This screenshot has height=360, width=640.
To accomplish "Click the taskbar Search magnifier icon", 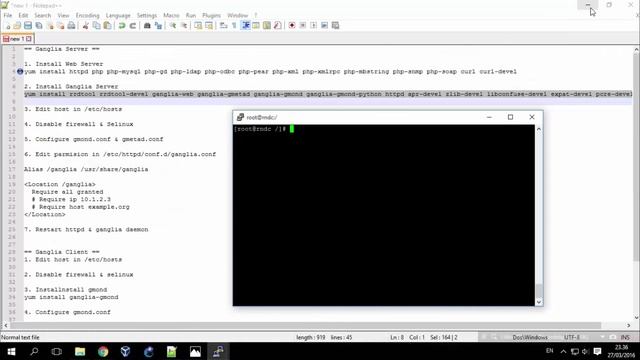I will (x=34, y=351).
